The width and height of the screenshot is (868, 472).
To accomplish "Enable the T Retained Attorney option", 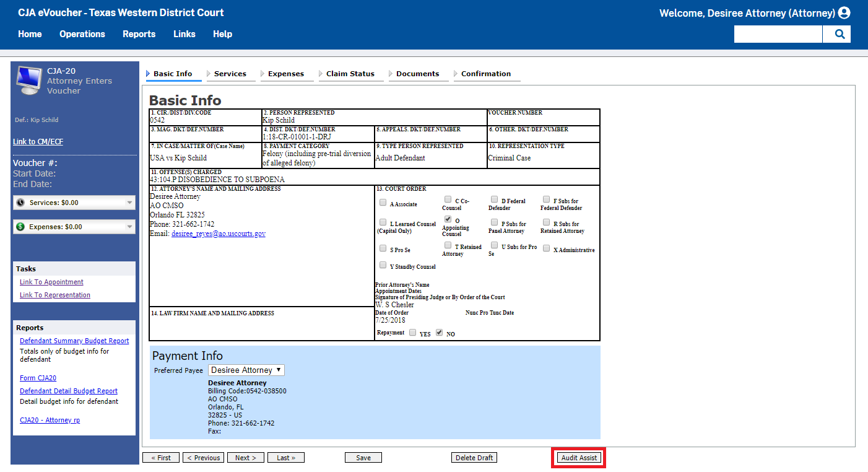I will (x=448, y=245).
